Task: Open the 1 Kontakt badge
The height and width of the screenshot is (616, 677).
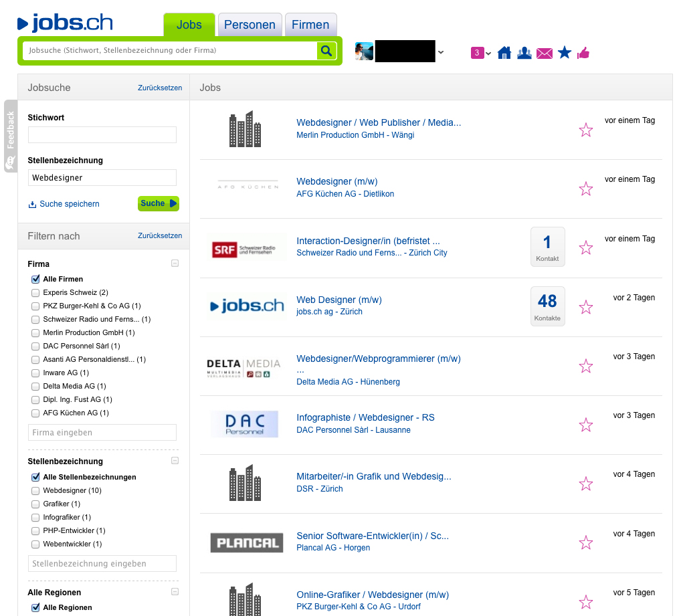Action: 547,247
